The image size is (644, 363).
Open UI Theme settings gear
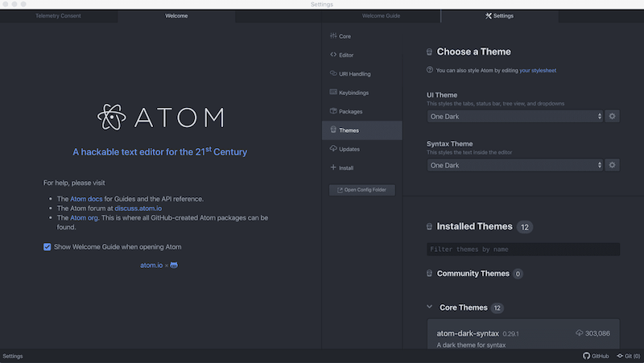click(612, 116)
